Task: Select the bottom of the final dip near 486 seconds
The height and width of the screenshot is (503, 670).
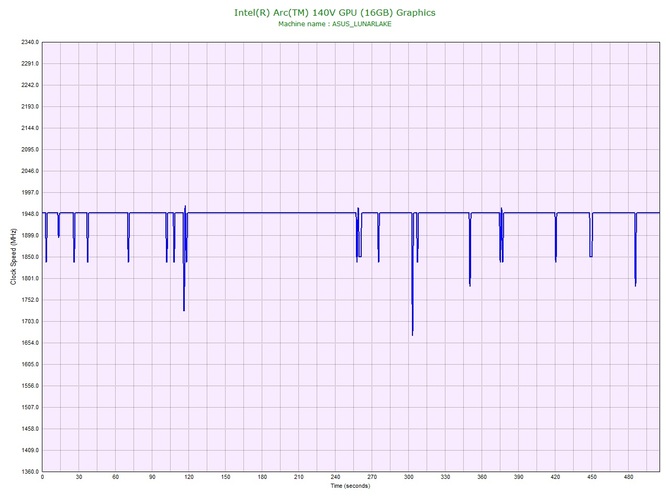Action: pyautogui.click(x=635, y=285)
